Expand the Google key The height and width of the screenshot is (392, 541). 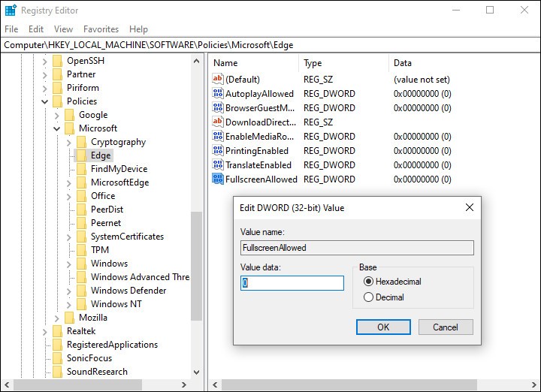[57, 116]
